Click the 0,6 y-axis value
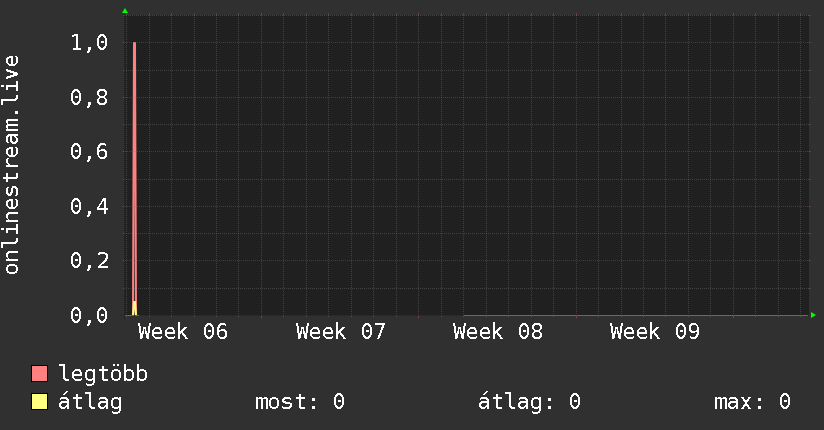 tap(90, 152)
